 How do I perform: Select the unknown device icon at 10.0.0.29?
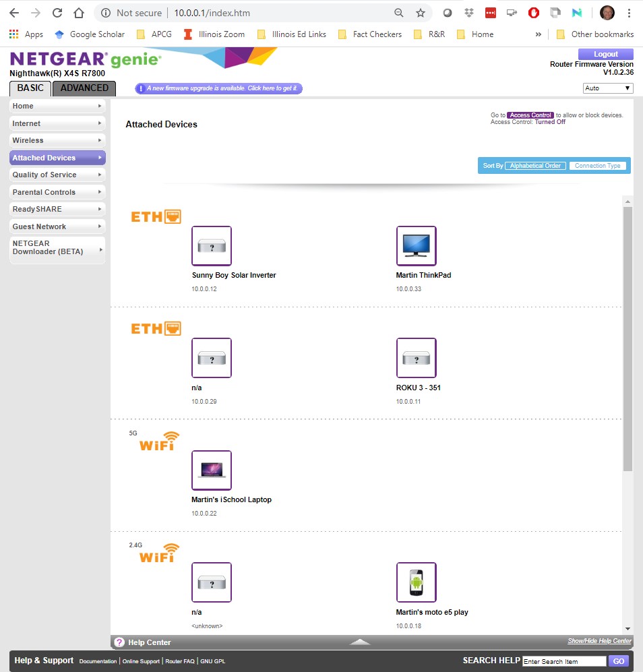point(212,358)
